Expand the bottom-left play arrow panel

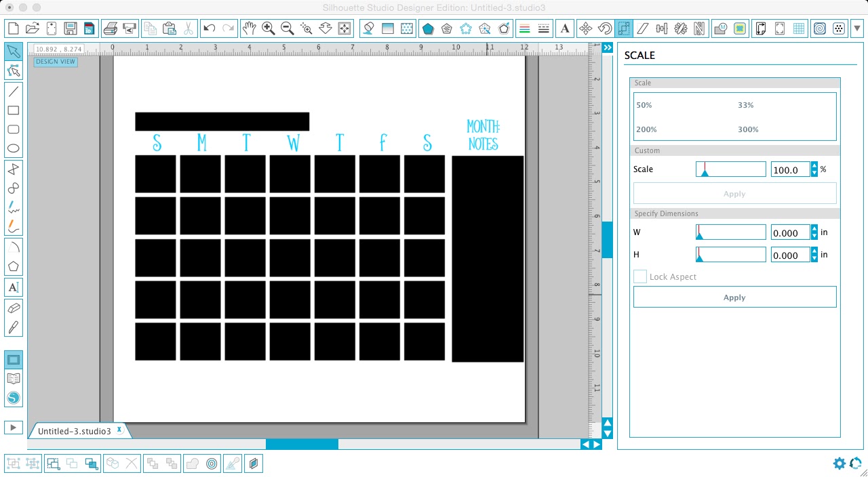tap(13, 428)
